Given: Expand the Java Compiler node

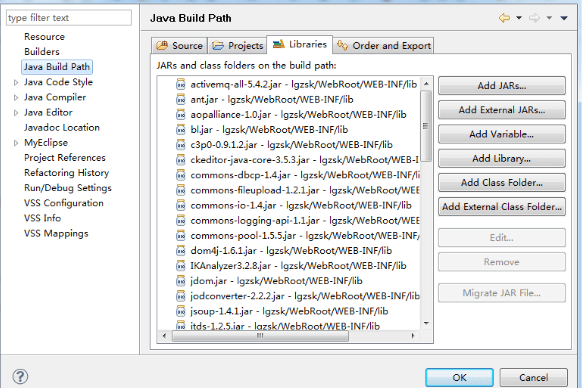Looking at the screenshot, I should pyautogui.click(x=16, y=98).
